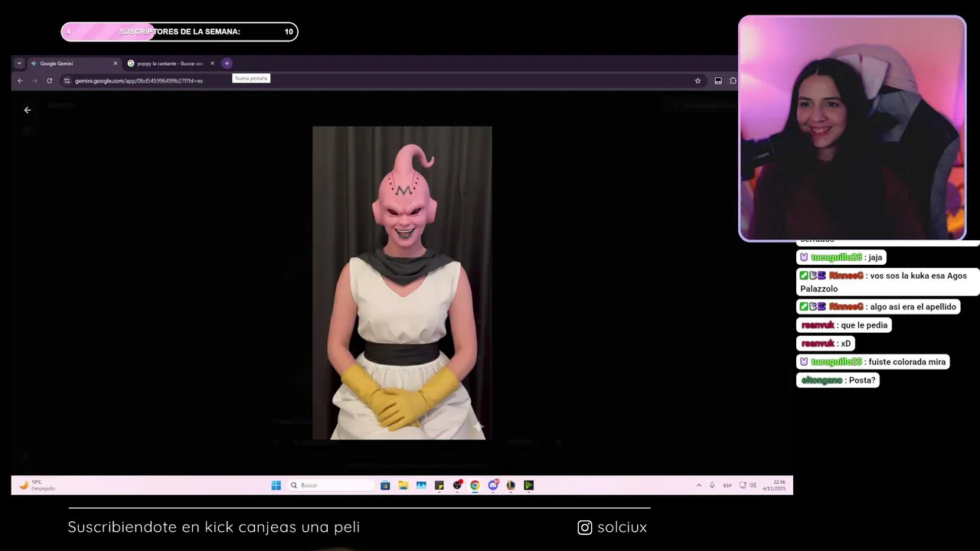Go back with the browser back arrow
The height and width of the screenshot is (551, 980).
point(20,80)
